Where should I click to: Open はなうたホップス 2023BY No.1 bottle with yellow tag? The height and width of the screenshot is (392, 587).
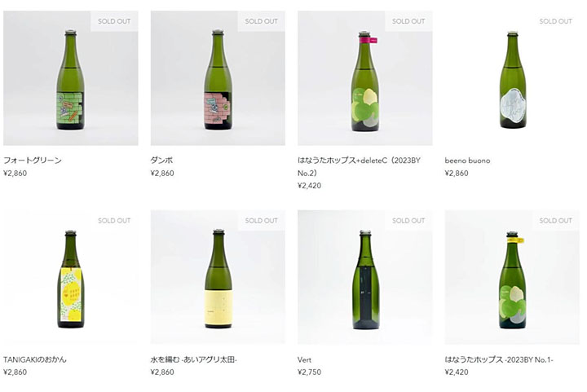click(512, 277)
